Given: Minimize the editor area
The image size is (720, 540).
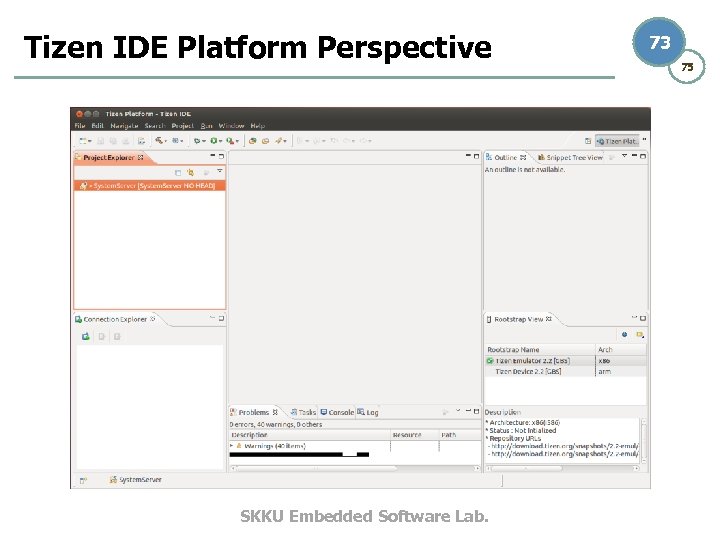Looking at the screenshot, I should pyautogui.click(x=468, y=156).
